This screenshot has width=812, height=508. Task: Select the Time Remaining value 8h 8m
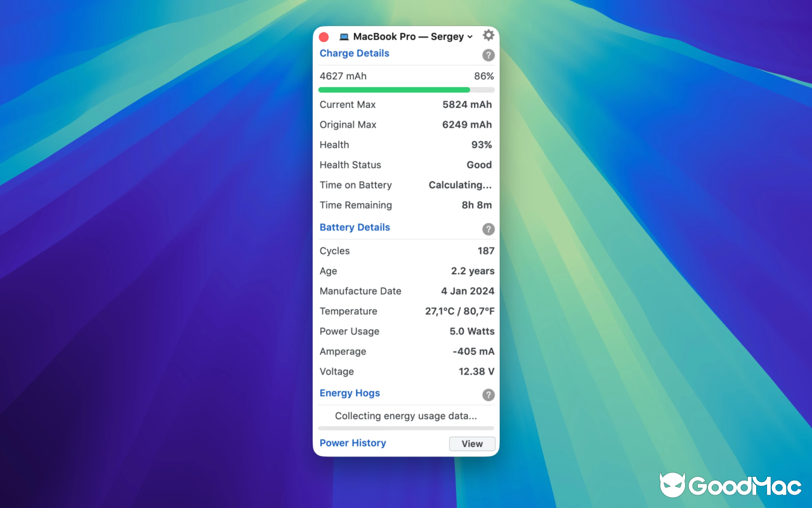[x=478, y=205]
